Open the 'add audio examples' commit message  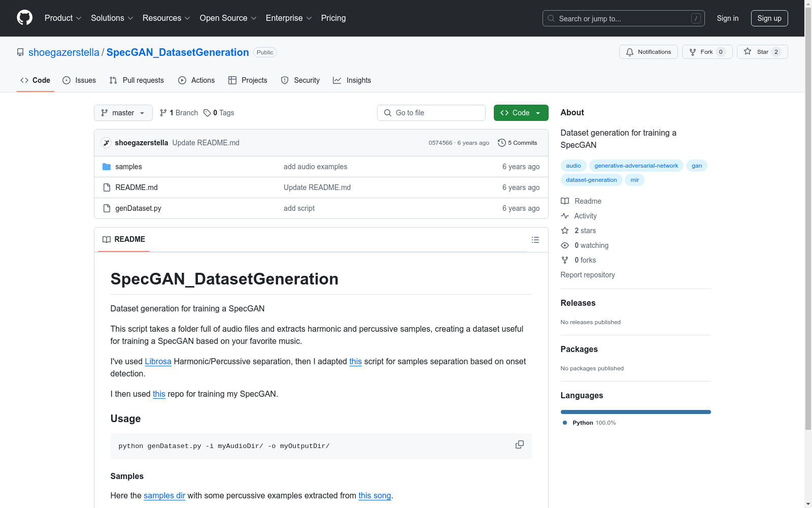316,167
